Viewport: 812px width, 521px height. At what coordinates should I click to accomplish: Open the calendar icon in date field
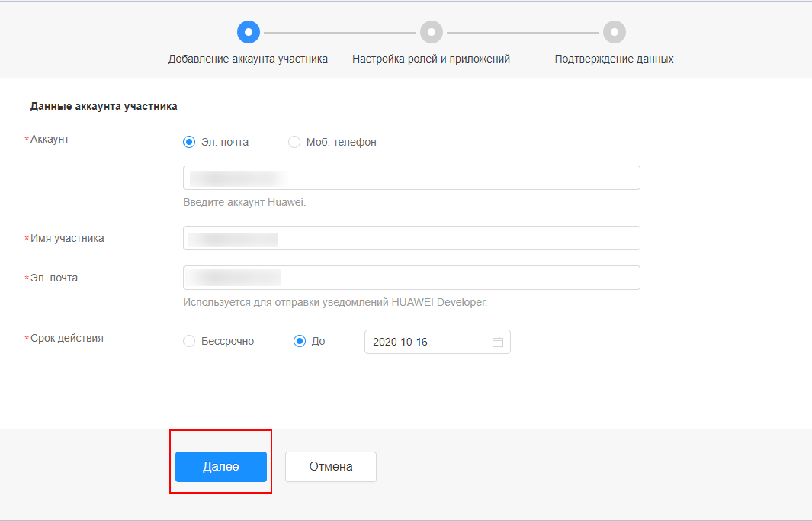point(498,342)
